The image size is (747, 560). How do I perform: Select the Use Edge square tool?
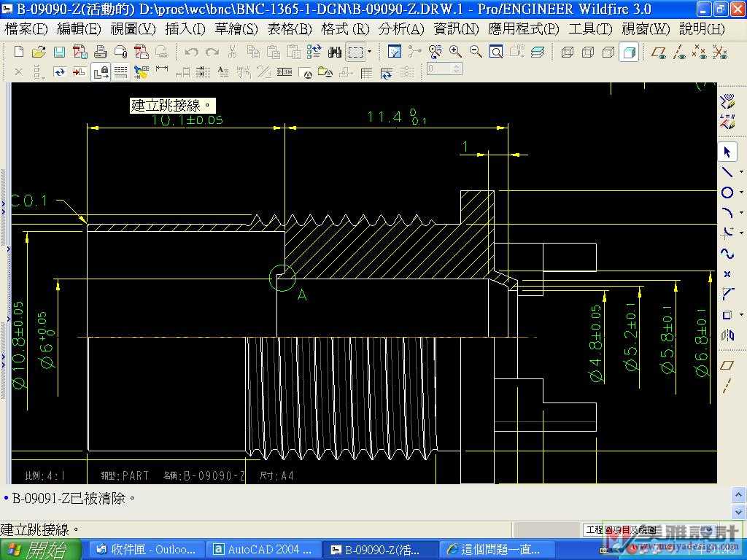[727, 315]
